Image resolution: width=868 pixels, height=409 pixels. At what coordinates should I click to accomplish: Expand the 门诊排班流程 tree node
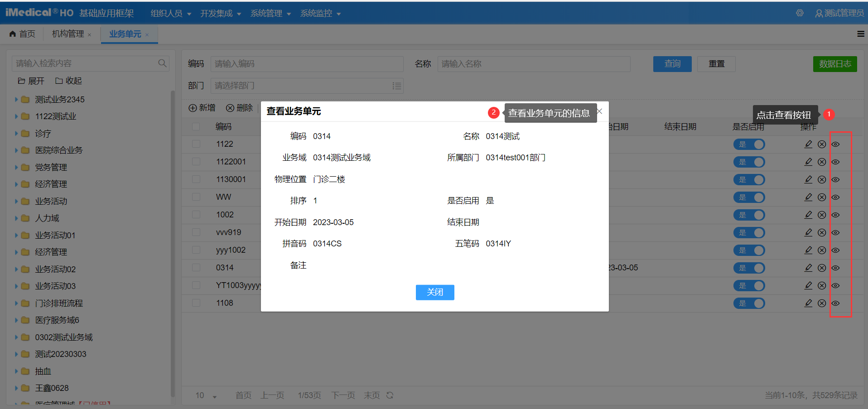tap(16, 303)
